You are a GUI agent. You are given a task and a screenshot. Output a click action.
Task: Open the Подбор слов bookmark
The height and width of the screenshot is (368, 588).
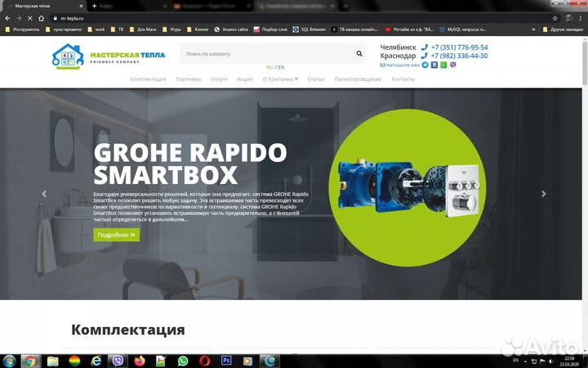(x=270, y=29)
